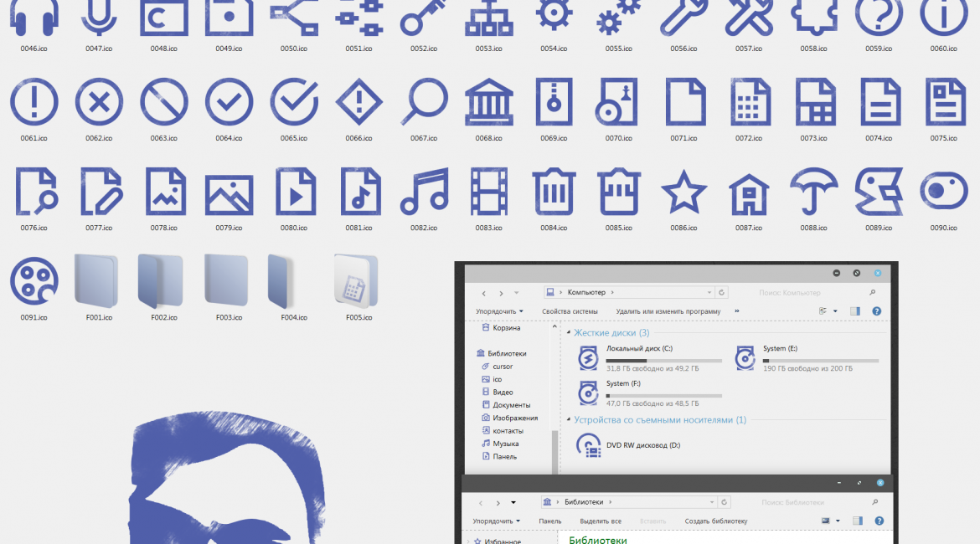
Task: Select the question mark icon 0059.ico
Action: 879,18
